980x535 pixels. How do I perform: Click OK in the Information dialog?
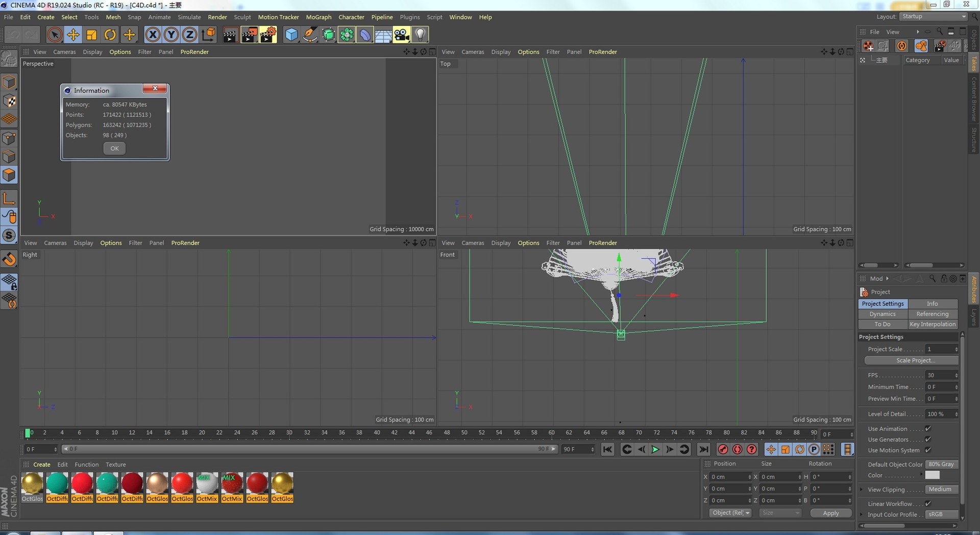point(114,149)
